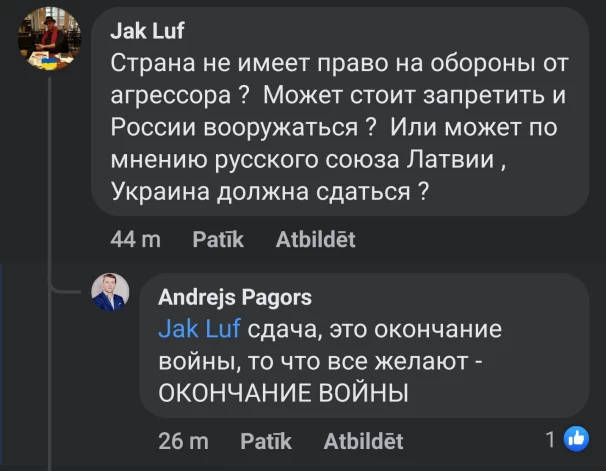Viewport: 606px width, 471px height.
Task: View the reaction count "1" on the reply
Action: pos(550,439)
